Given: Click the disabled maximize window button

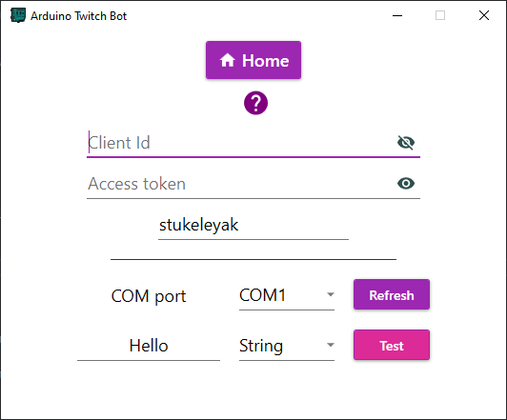Looking at the screenshot, I should tap(440, 15).
